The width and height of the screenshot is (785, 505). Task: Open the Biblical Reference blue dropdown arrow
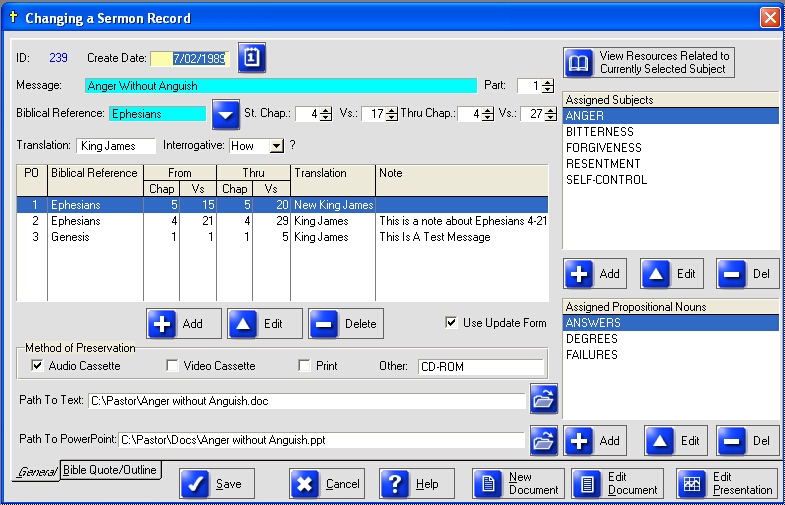coord(227,114)
